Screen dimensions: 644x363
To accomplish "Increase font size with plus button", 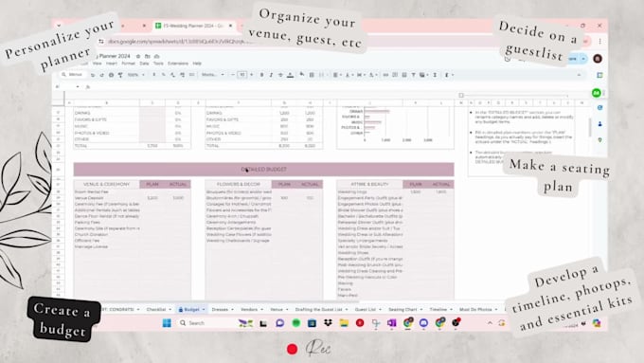I will coord(251,75).
